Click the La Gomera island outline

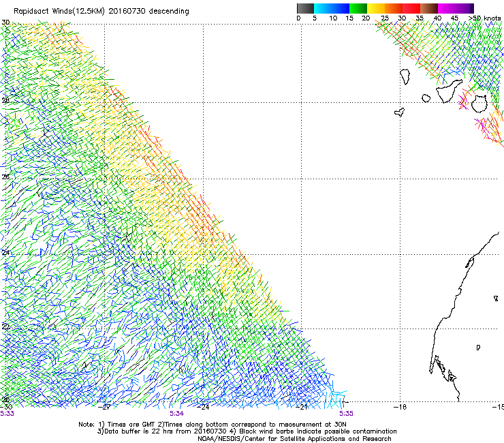coord(426,98)
